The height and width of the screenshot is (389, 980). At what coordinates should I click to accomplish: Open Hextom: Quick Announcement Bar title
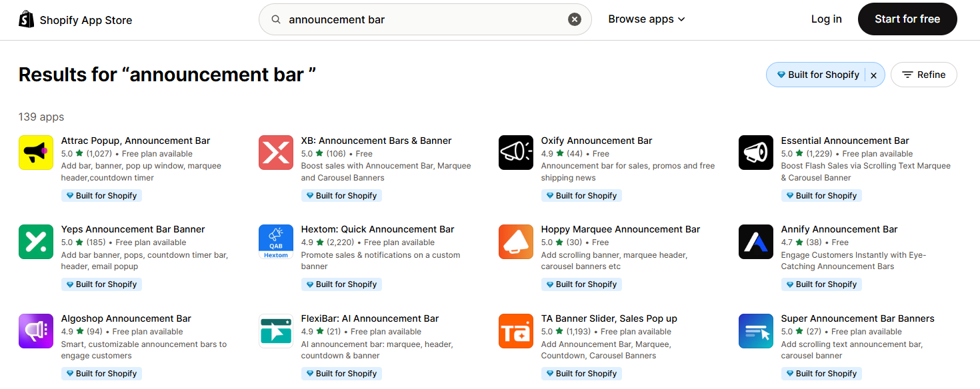coord(377,229)
